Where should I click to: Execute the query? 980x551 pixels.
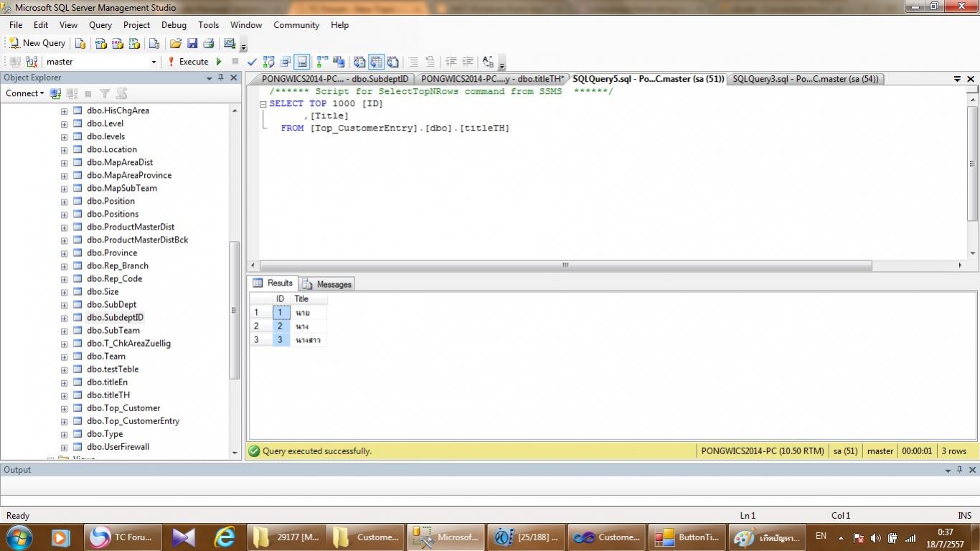[x=188, y=62]
